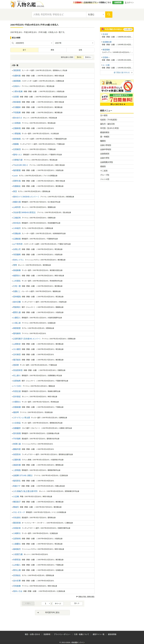Click the green 会員登録 button

(118, 2)
